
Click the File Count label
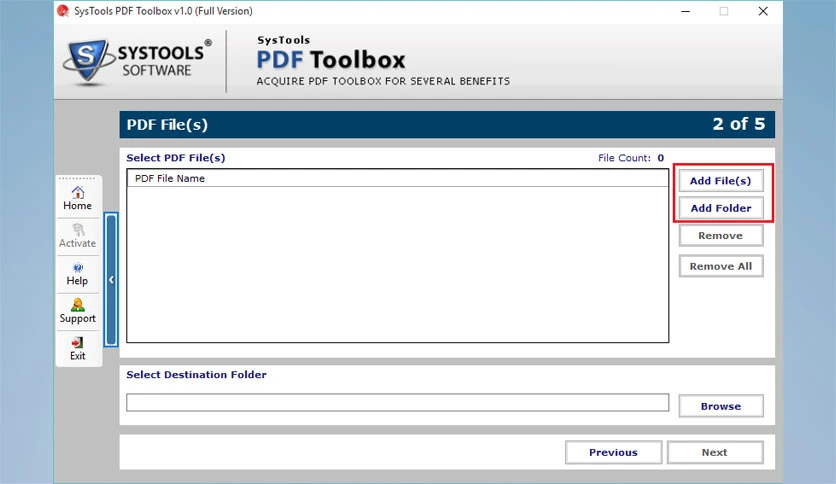click(624, 158)
